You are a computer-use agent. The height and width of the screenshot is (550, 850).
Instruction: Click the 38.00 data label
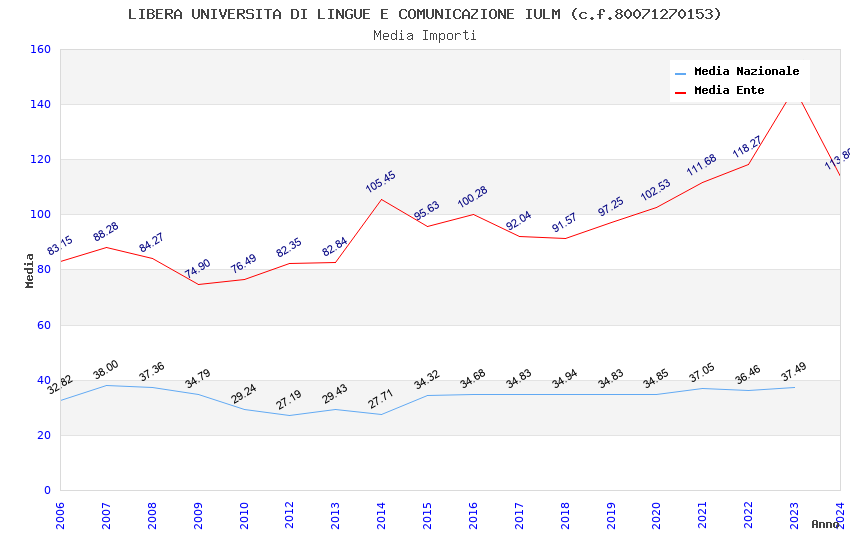click(106, 370)
